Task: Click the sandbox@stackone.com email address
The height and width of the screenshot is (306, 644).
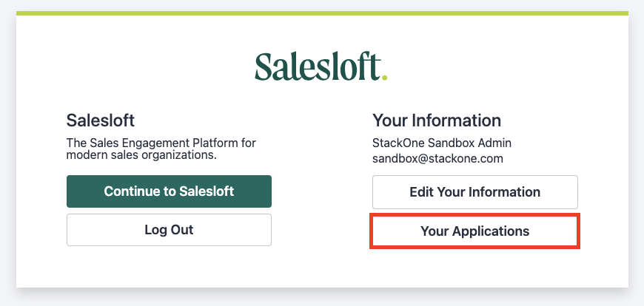Action: pyautogui.click(x=437, y=159)
